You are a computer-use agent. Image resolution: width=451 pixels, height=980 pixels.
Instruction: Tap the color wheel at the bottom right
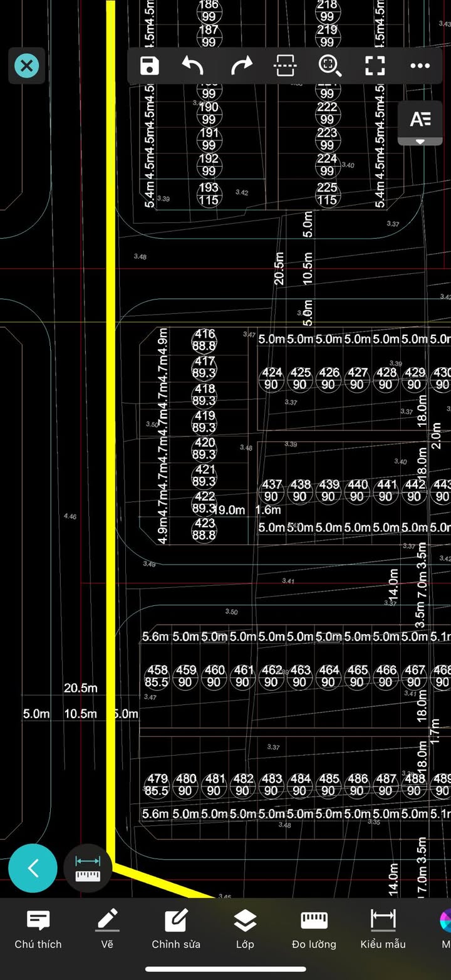[x=445, y=922]
